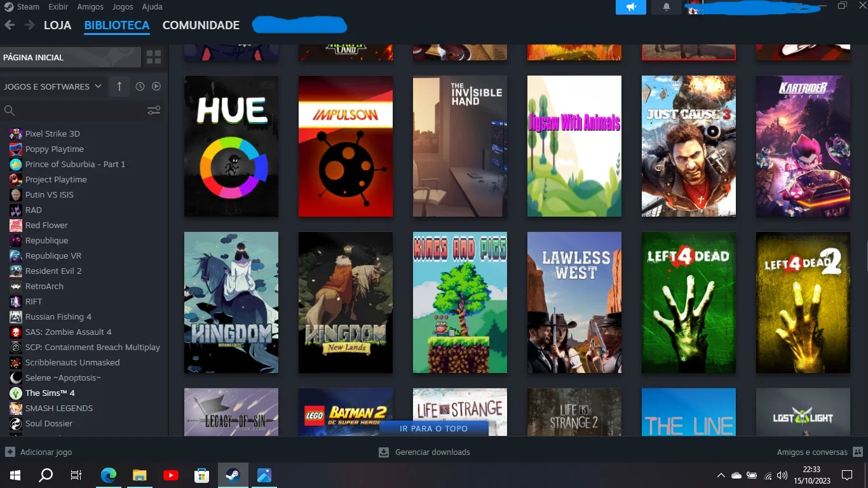Open Windows taskbar search

46,475
